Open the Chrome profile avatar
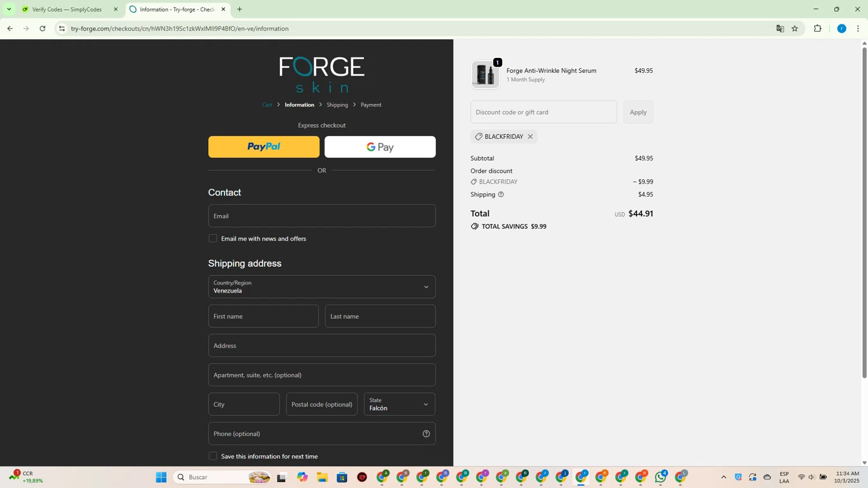 click(842, 28)
